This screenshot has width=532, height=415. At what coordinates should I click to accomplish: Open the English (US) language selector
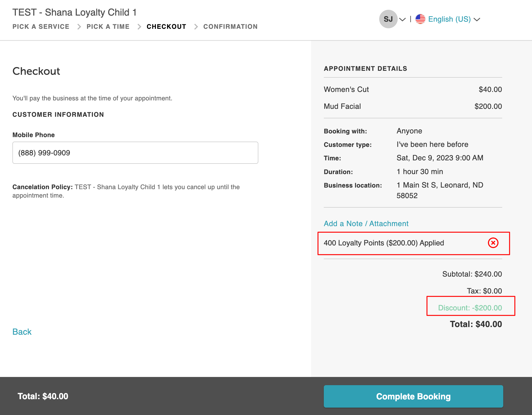pyautogui.click(x=449, y=19)
